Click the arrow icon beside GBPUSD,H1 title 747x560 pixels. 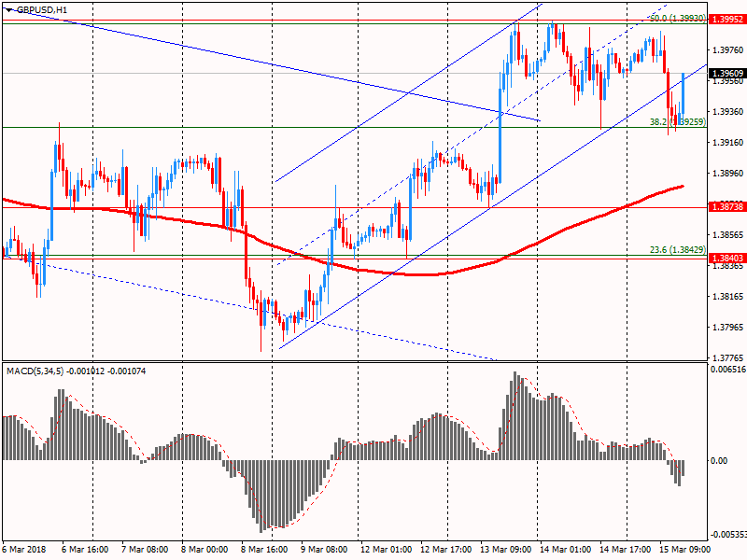click(x=8, y=9)
